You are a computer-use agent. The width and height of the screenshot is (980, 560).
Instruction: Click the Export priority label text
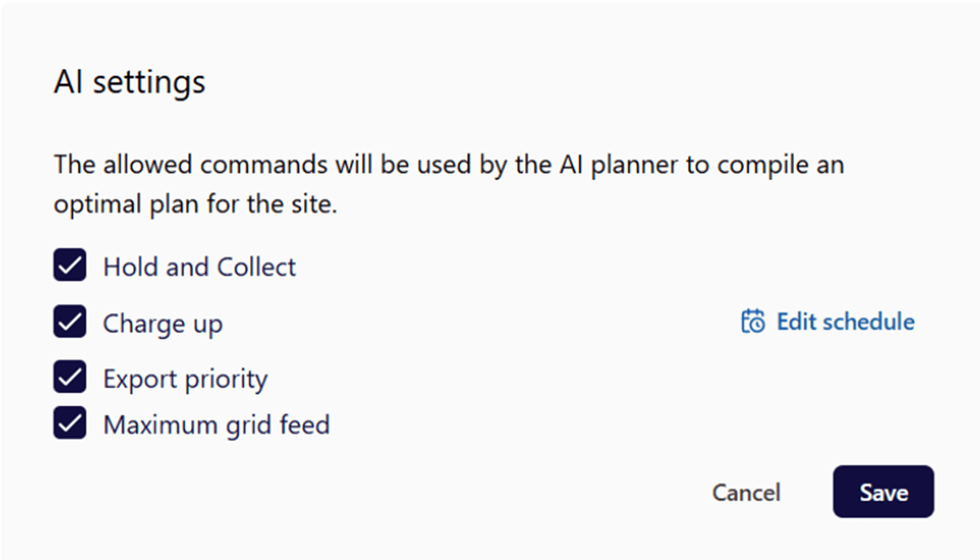click(185, 379)
